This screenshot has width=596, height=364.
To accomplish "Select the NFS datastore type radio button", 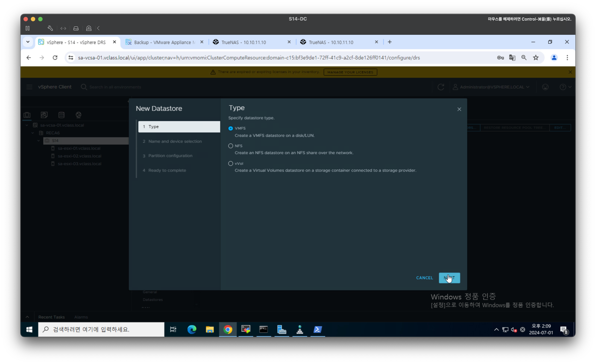I will tap(230, 146).
